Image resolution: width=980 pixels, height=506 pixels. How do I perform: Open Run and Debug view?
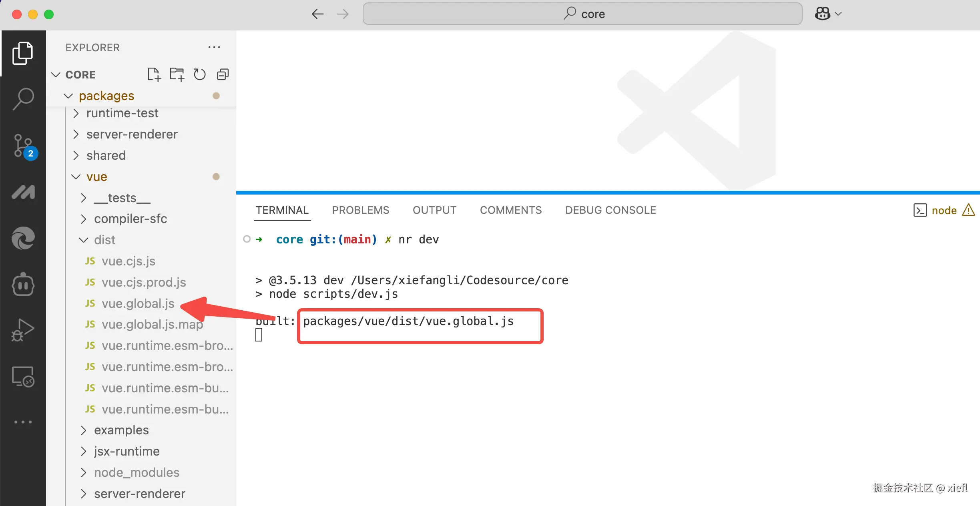click(x=23, y=330)
